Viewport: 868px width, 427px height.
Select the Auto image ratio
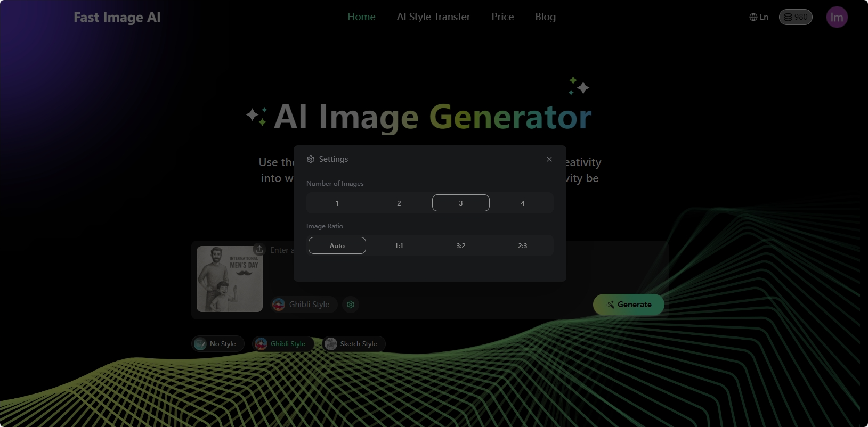pyautogui.click(x=337, y=245)
